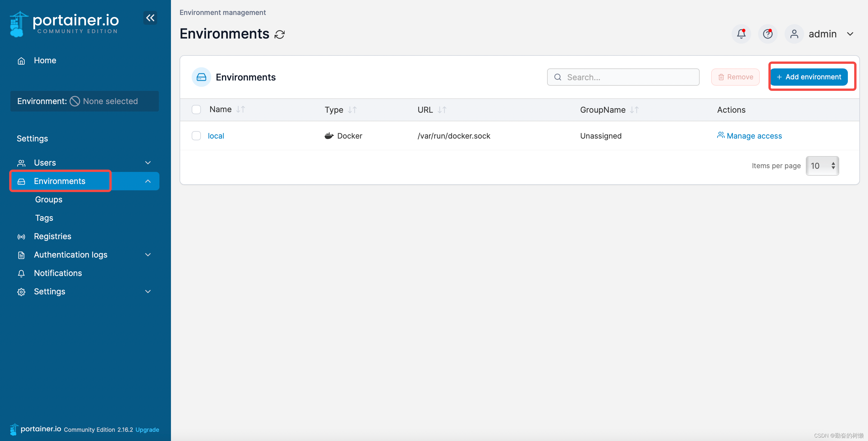Open the Items per page dropdown
This screenshot has width=868, height=441.
(822, 166)
